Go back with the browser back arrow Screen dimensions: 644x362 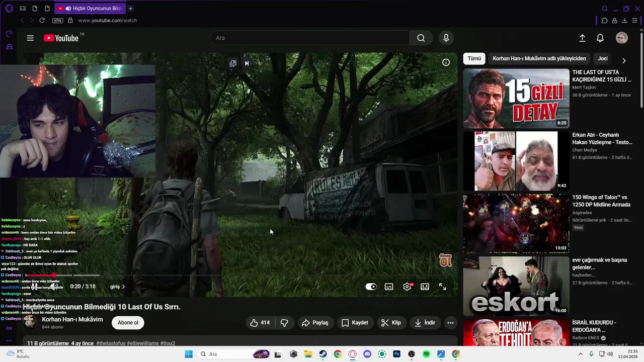tap(22, 21)
